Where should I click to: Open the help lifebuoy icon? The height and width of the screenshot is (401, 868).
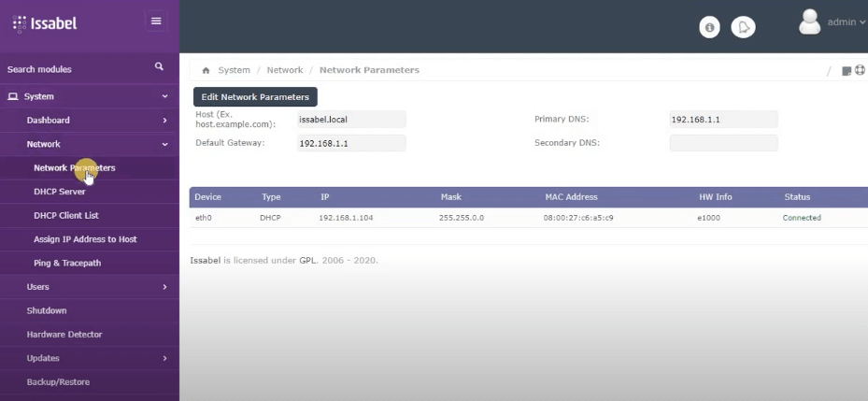click(x=860, y=71)
